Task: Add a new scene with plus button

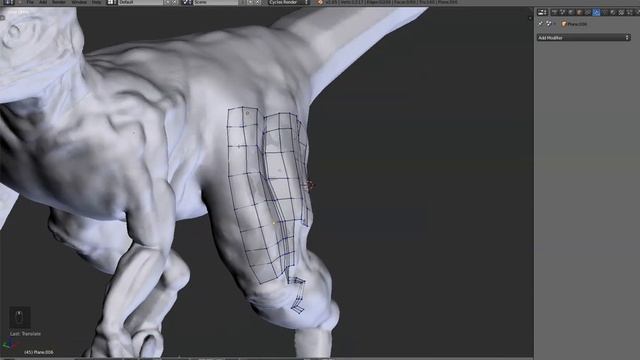Action: pos(250,2)
